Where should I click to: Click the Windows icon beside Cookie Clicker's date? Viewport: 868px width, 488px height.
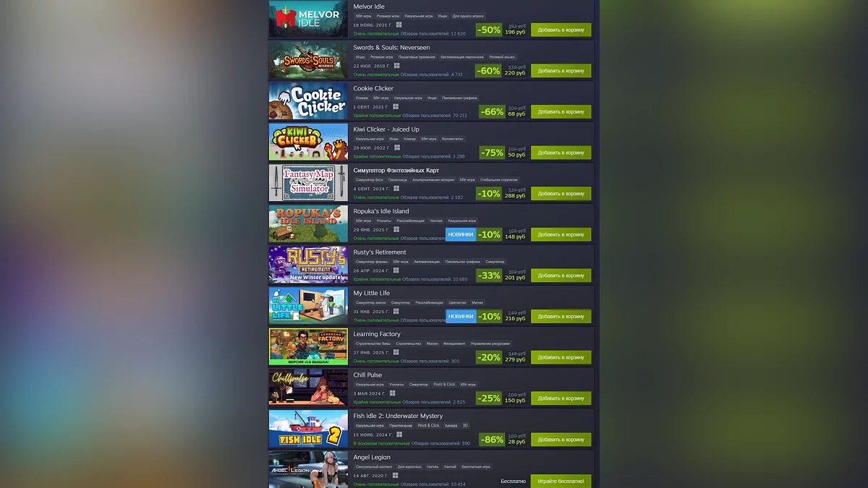(396, 106)
